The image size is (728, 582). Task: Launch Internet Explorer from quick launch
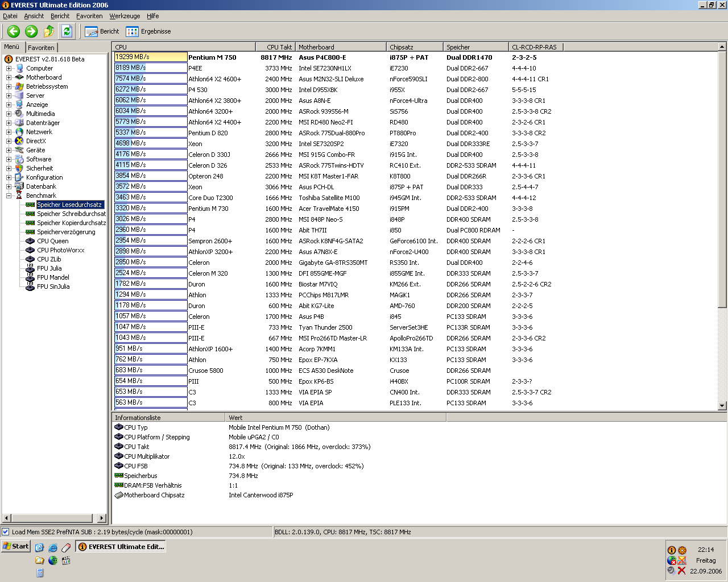[x=52, y=547]
